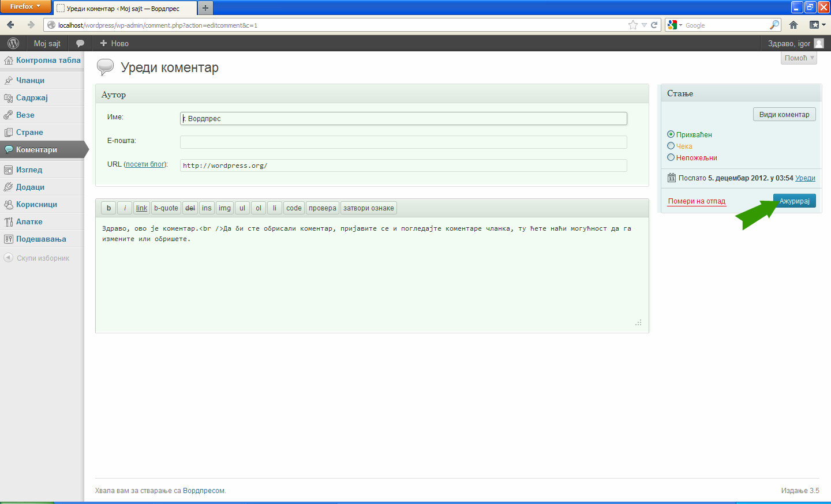831x504 pixels.
Task: Click the Контролна табла home icon
Action: [x=8, y=61]
